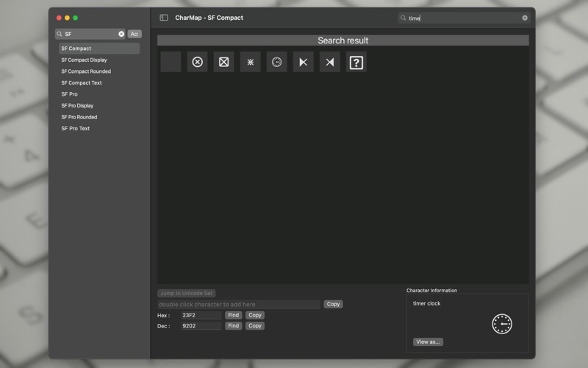Viewport: 588px width, 368px height.
Task: Click the font search magnifier icon
Action: click(x=60, y=34)
